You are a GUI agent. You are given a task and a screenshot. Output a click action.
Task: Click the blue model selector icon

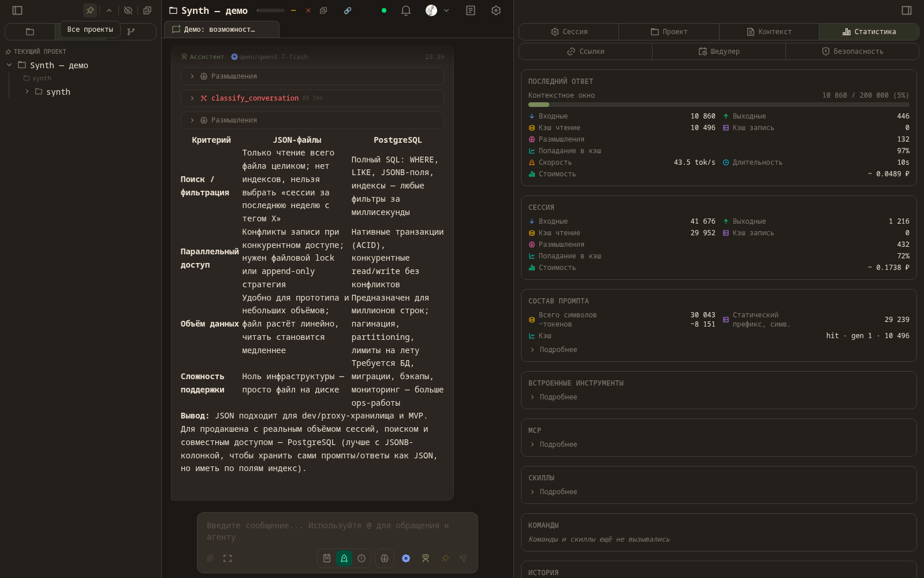(x=406, y=558)
